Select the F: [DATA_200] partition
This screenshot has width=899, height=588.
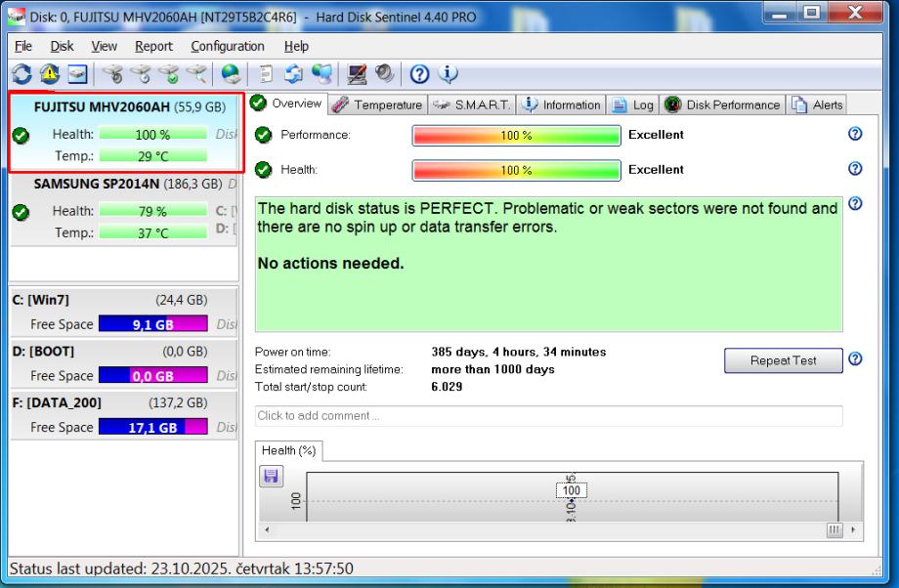(x=124, y=415)
